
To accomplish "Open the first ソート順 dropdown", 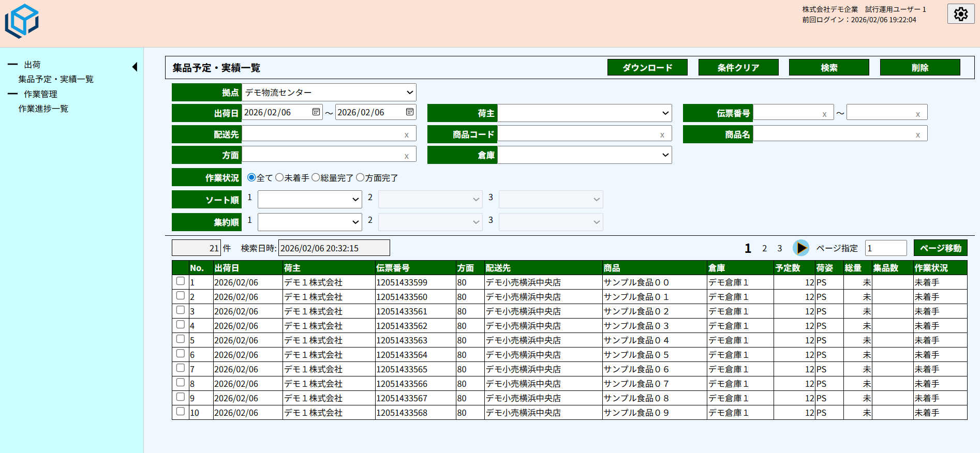I will [x=309, y=200].
